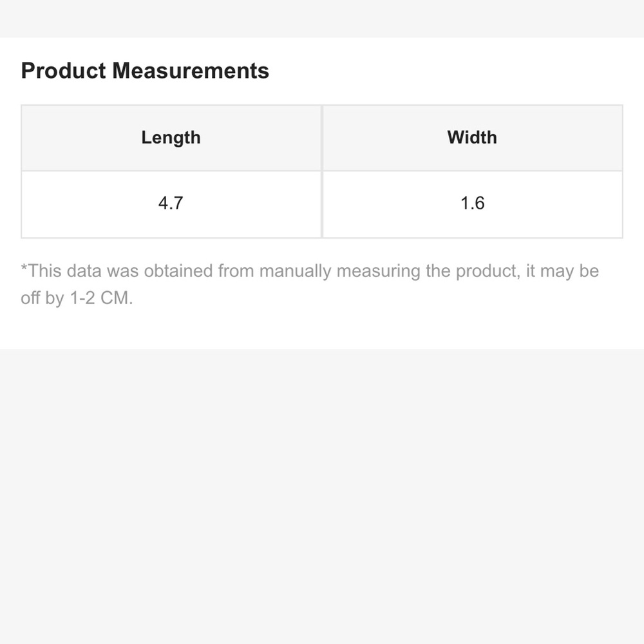The width and height of the screenshot is (644, 644).
Task: Click the divider between Length and Width headers
Action: pyautogui.click(x=322, y=138)
